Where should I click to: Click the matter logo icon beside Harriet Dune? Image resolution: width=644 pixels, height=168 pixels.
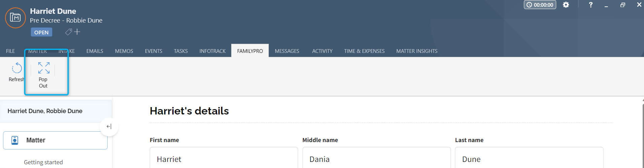(x=15, y=18)
